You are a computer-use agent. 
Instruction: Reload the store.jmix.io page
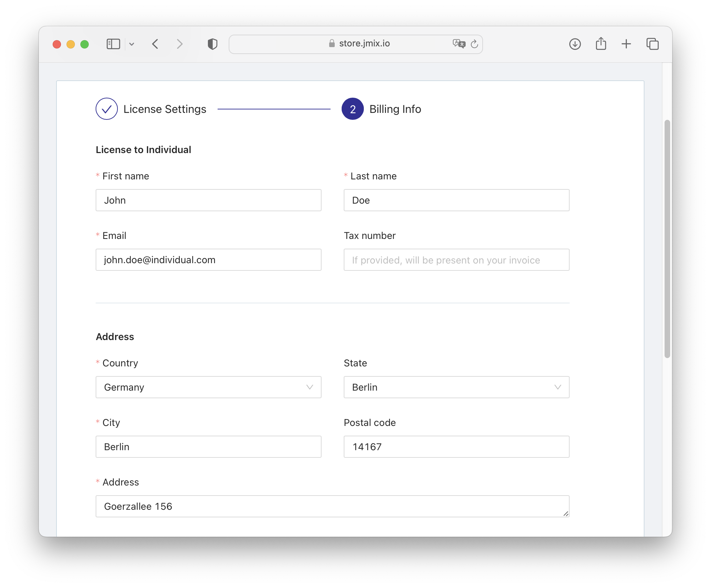474,44
